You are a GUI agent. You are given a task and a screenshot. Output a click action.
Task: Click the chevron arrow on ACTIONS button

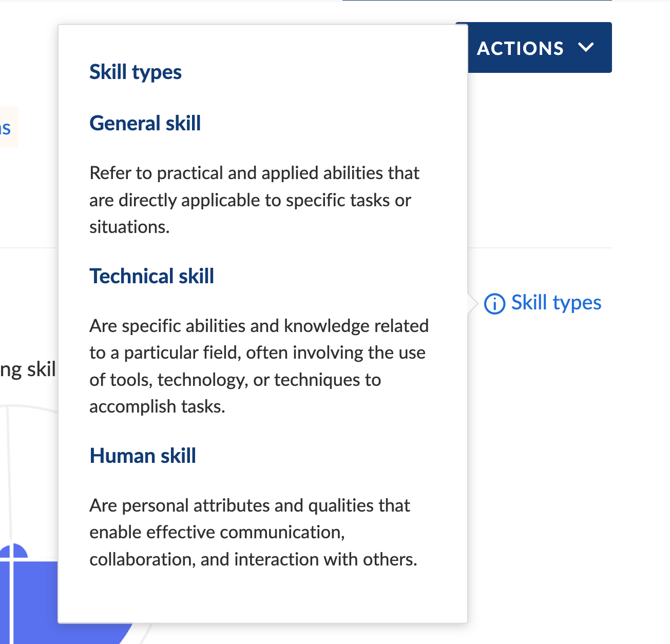point(586,48)
